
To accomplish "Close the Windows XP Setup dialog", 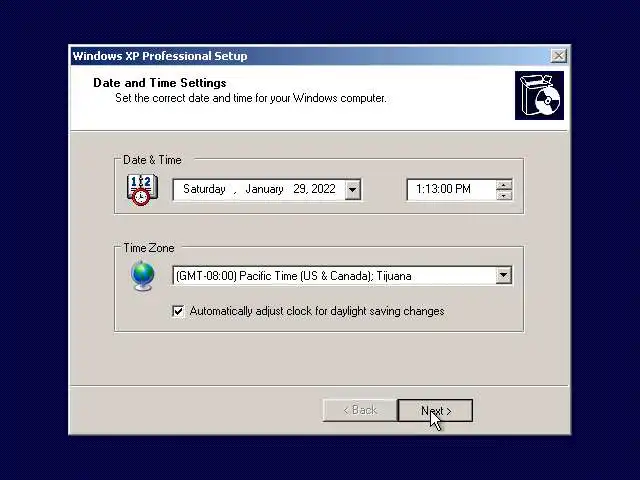I will (558, 56).
